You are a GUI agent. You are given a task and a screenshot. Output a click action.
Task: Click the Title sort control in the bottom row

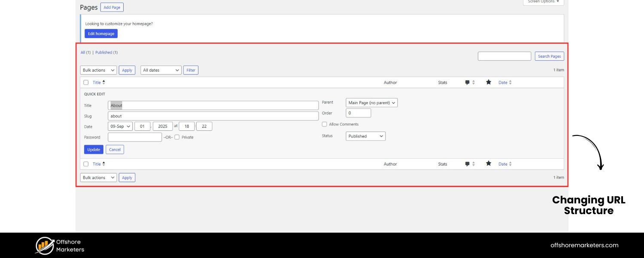(104, 164)
